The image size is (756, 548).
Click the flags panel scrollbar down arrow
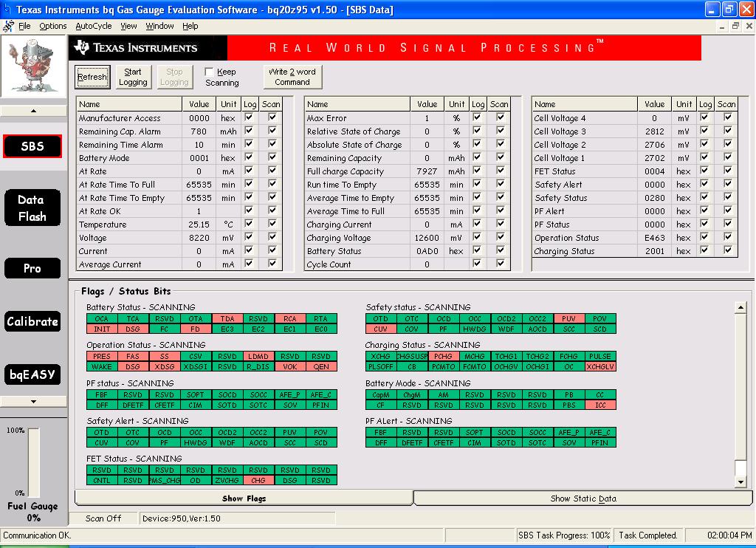pyautogui.click(x=740, y=482)
